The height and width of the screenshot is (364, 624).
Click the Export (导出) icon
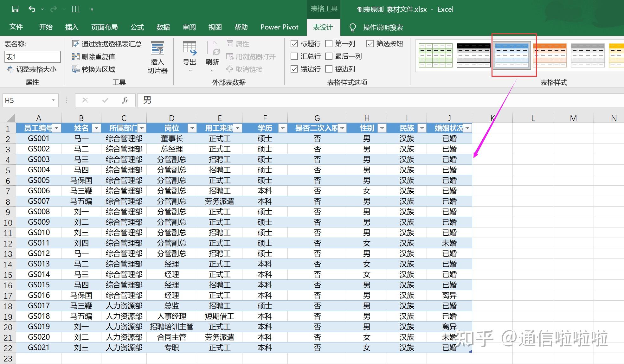pyautogui.click(x=190, y=48)
